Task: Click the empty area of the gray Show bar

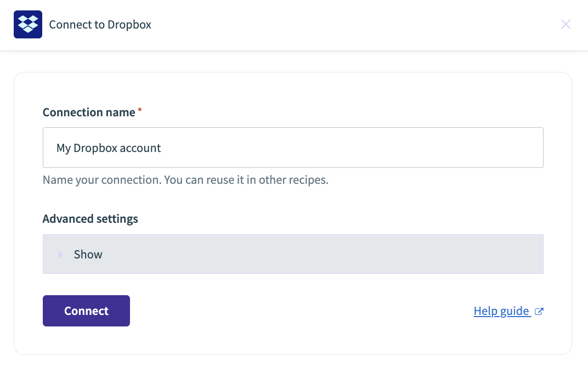Action: pos(323,254)
